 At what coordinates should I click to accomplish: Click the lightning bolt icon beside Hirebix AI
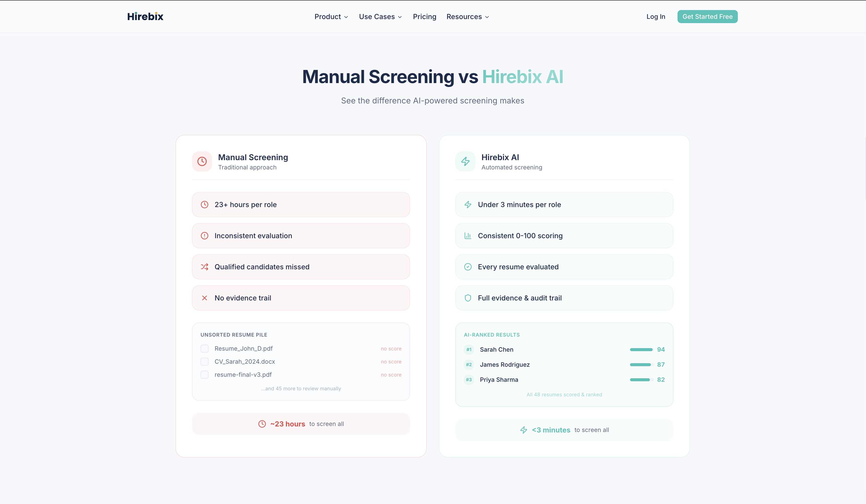click(465, 161)
